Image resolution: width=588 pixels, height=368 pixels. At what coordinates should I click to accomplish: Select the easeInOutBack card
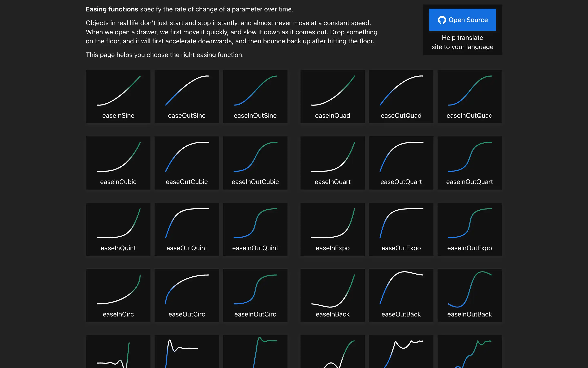pos(469,295)
